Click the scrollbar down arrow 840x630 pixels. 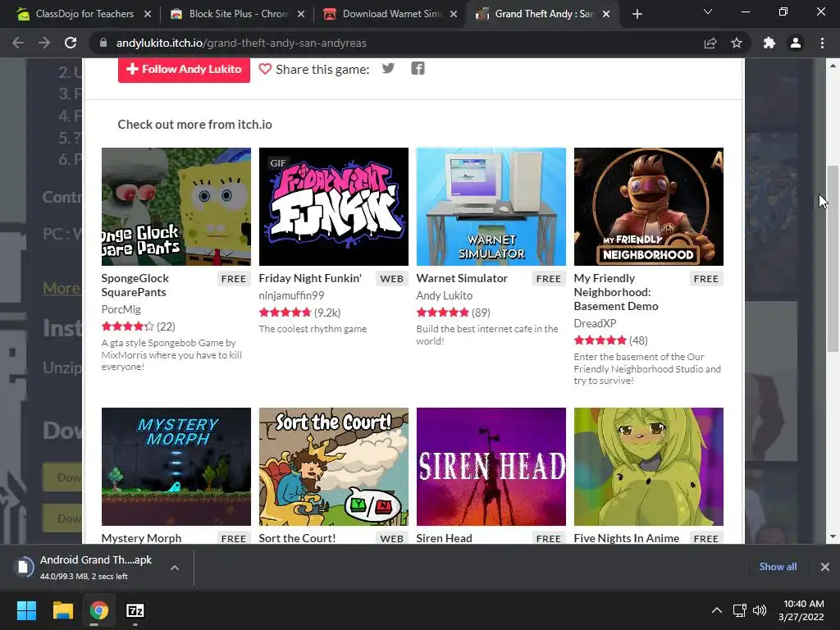(x=833, y=536)
